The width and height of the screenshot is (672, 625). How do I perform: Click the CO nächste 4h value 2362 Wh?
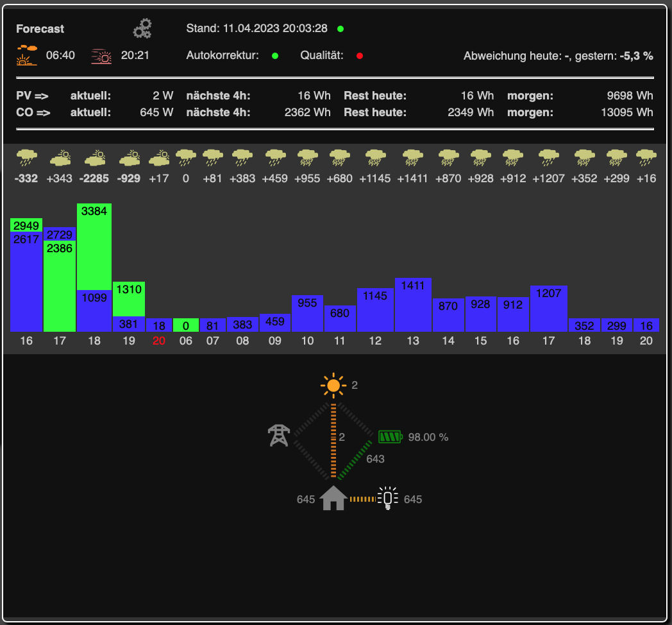coord(307,112)
